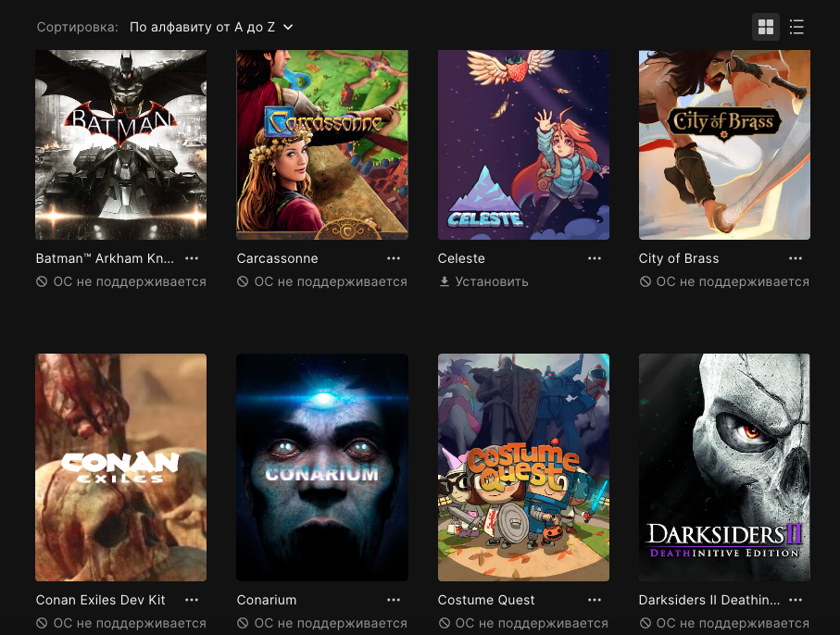Click the 'City of Brass' game title
The width and height of the screenshot is (840, 635).
[x=679, y=258]
